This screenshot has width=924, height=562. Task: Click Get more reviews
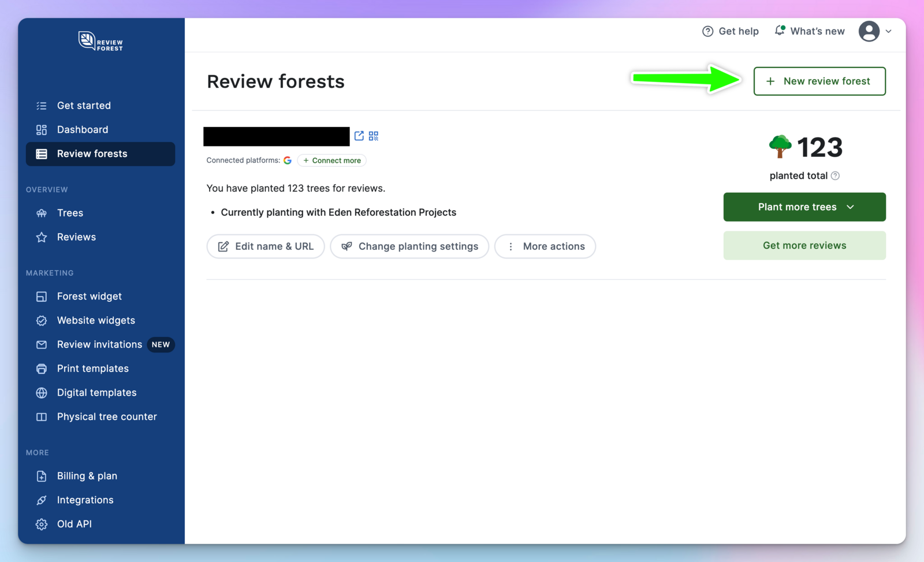(804, 245)
